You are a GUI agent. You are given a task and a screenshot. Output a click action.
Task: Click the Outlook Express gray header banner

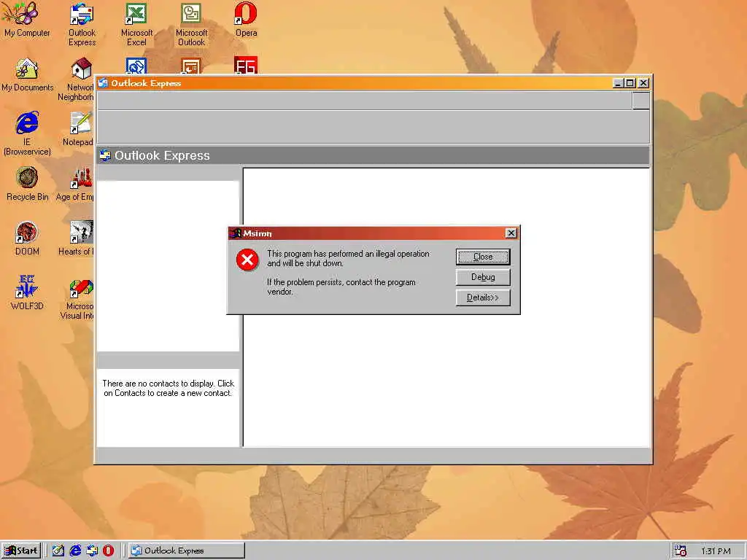point(373,156)
